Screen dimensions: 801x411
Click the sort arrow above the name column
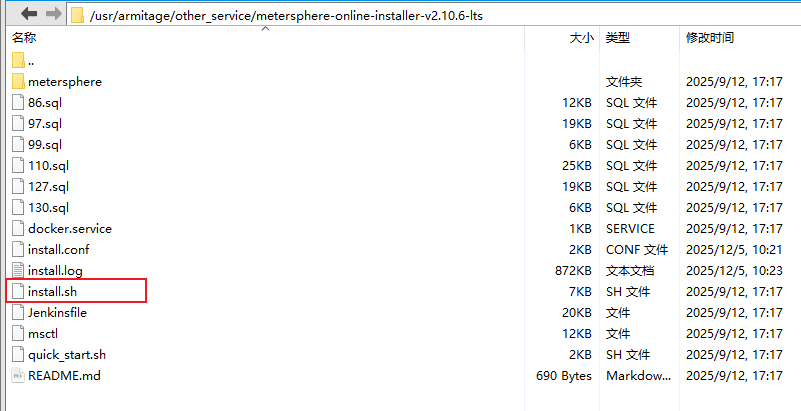click(x=266, y=29)
